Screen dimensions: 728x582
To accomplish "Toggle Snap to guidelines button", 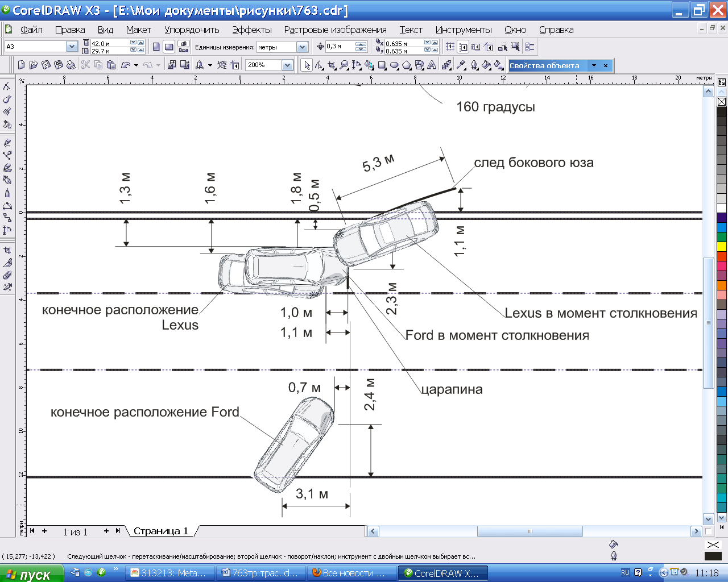I will [463, 47].
